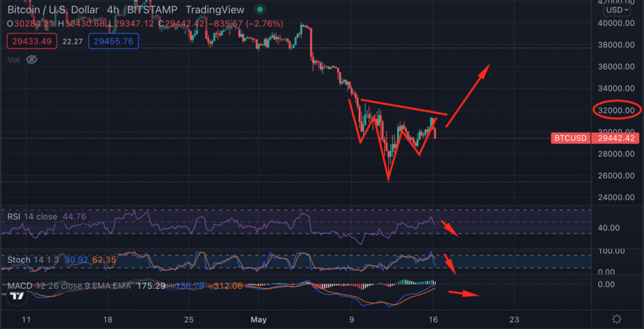Viewport: 644px width, 329px height.
Task: Click the Stoch orange value 62.35
Action: click(104, 260)
